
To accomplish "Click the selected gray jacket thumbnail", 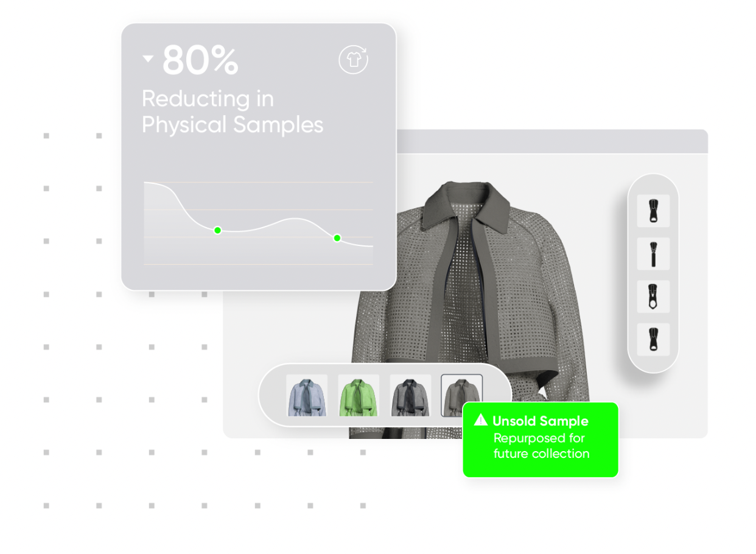I will (x=461, y=396).
